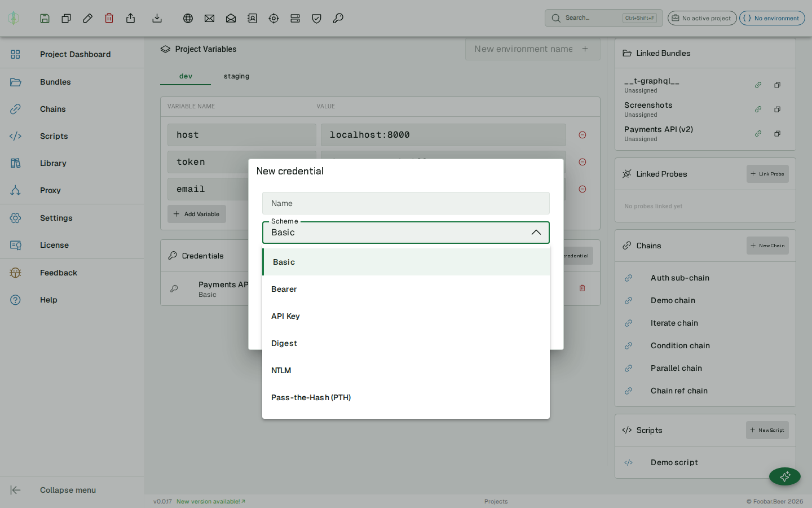812x508 pixels.
Task: Click the shield check icon in the toolbar
Action: coord(317,18)
